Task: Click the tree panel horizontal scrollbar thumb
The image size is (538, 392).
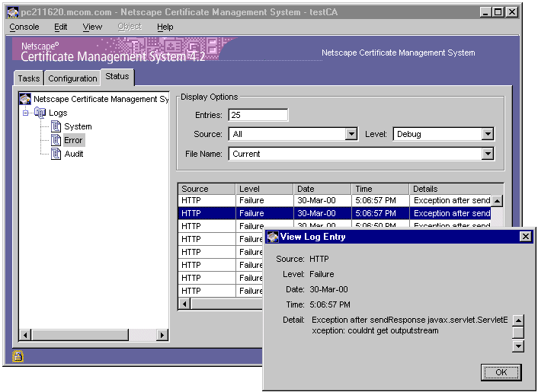Action: 79,335
